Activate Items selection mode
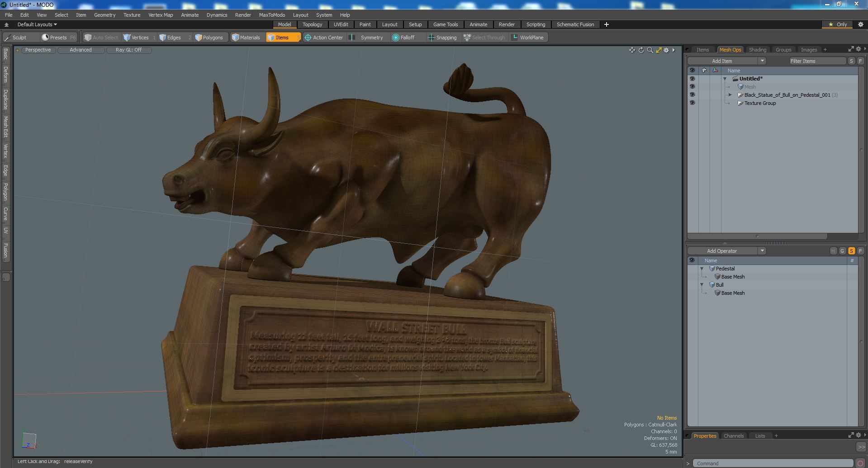The width and height of the screenshot is (868, 468). (283, 38)
